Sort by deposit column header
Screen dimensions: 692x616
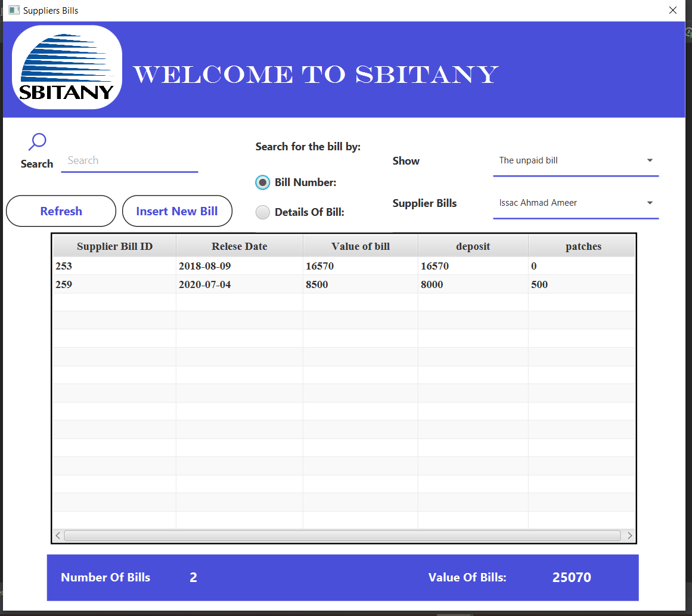point(473,246)
